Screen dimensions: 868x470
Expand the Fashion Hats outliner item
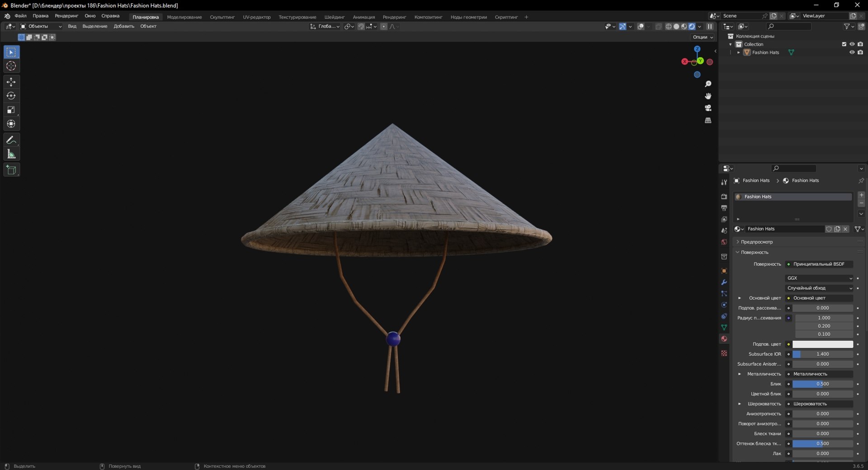739,52
